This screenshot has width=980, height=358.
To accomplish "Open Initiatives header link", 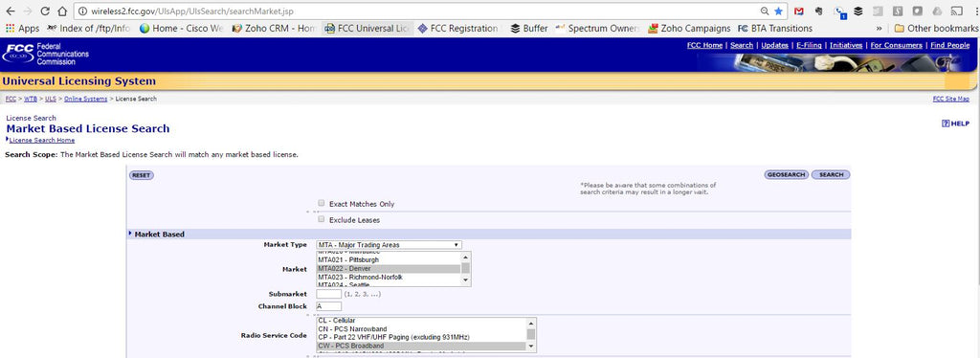I will 846,45.
